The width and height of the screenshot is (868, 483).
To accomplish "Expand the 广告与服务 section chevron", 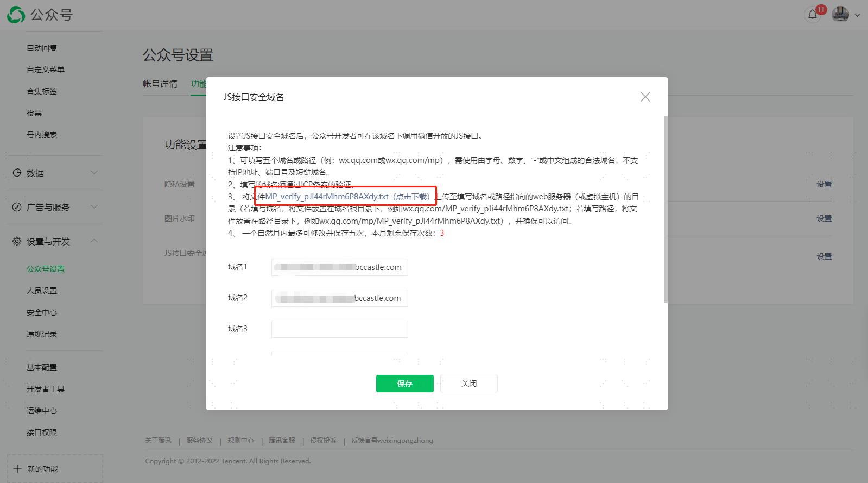I will coord(94,207).
